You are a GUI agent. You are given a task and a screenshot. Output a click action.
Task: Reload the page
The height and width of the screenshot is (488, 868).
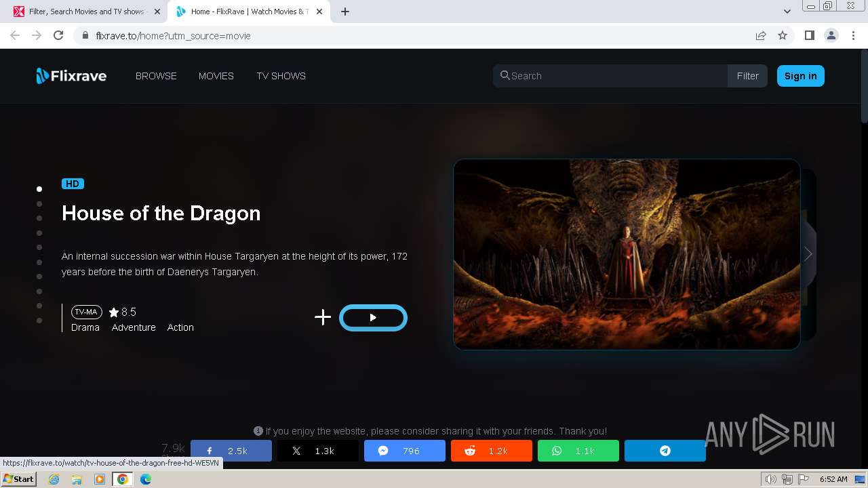tap(58, 35)
